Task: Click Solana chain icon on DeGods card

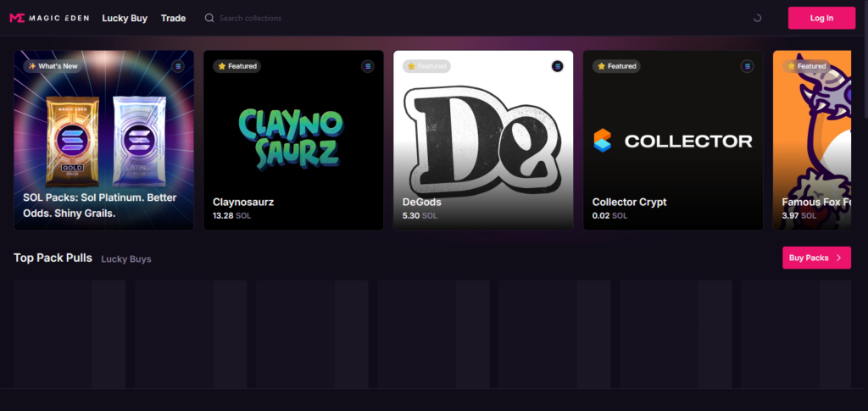Action: (557, 66)
